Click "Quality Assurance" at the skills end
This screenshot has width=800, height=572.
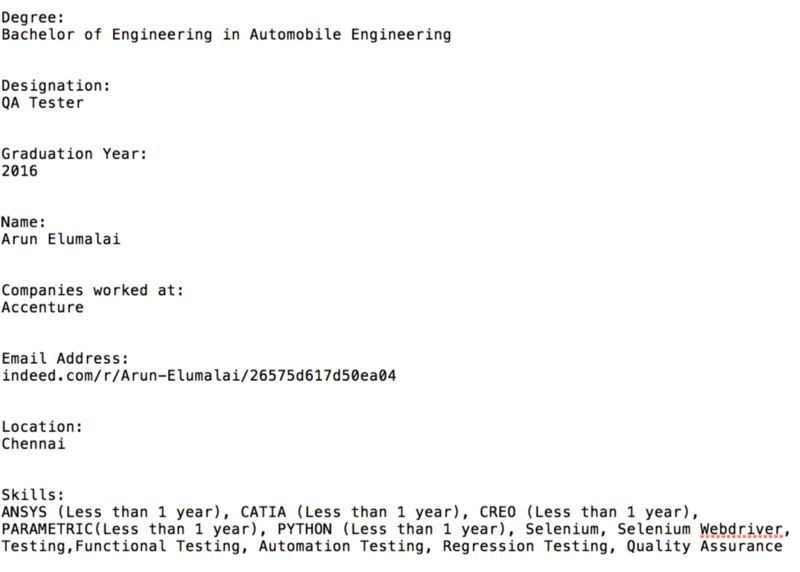(x=704, y=546)
